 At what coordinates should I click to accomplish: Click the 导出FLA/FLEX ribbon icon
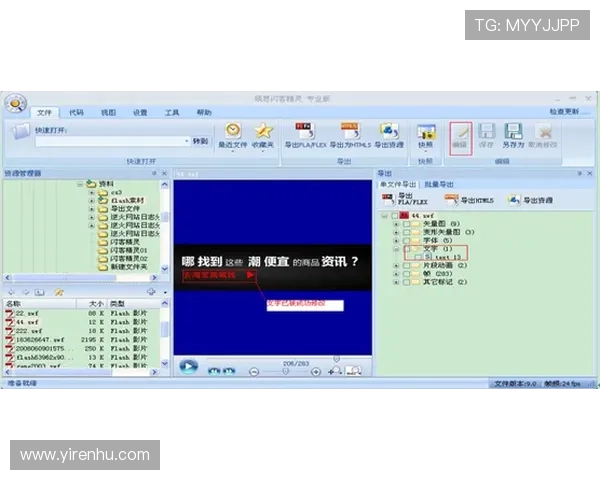pos(304,131)
